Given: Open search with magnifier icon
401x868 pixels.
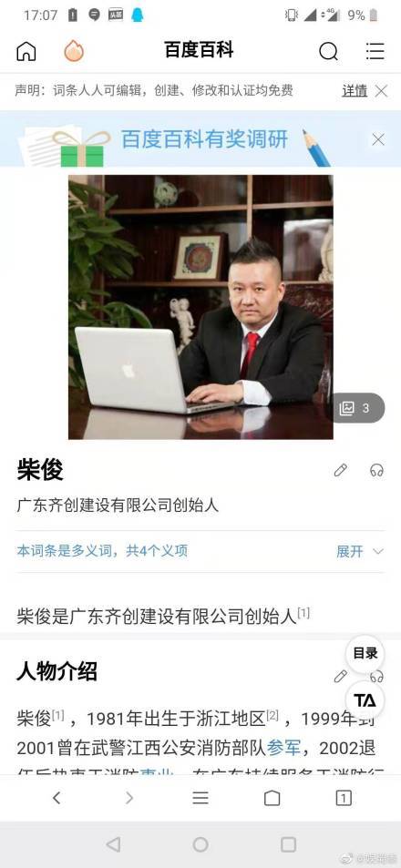Looking at the screenshot, I should (x=328, y=52).
